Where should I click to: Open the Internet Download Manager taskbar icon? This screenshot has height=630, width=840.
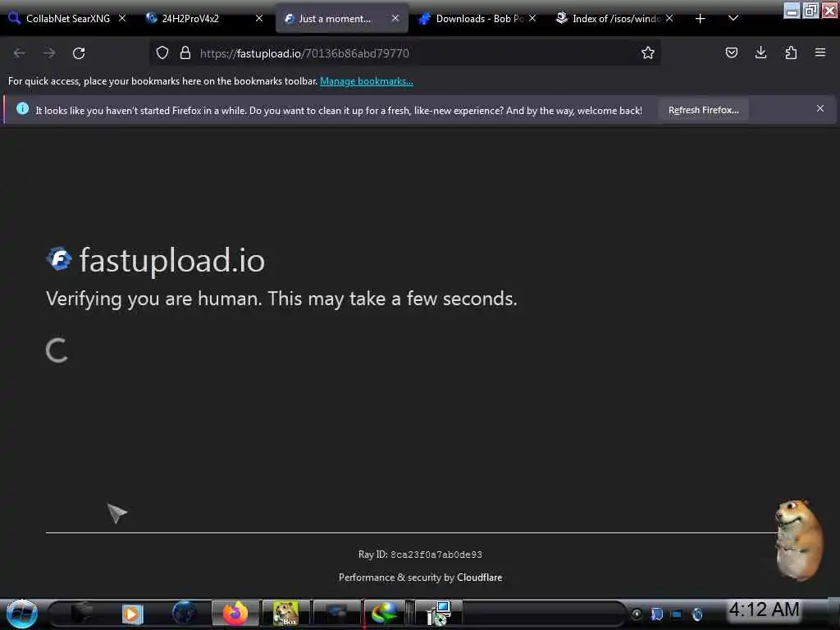[x=384, y=614]
